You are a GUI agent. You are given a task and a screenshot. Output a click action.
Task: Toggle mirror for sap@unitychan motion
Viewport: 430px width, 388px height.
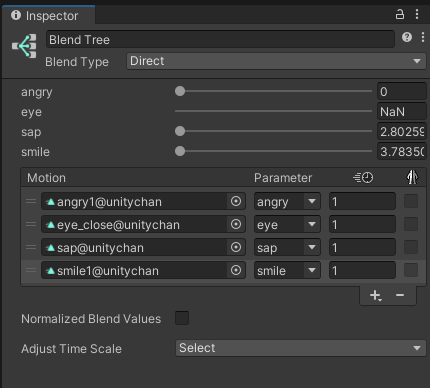411,247
